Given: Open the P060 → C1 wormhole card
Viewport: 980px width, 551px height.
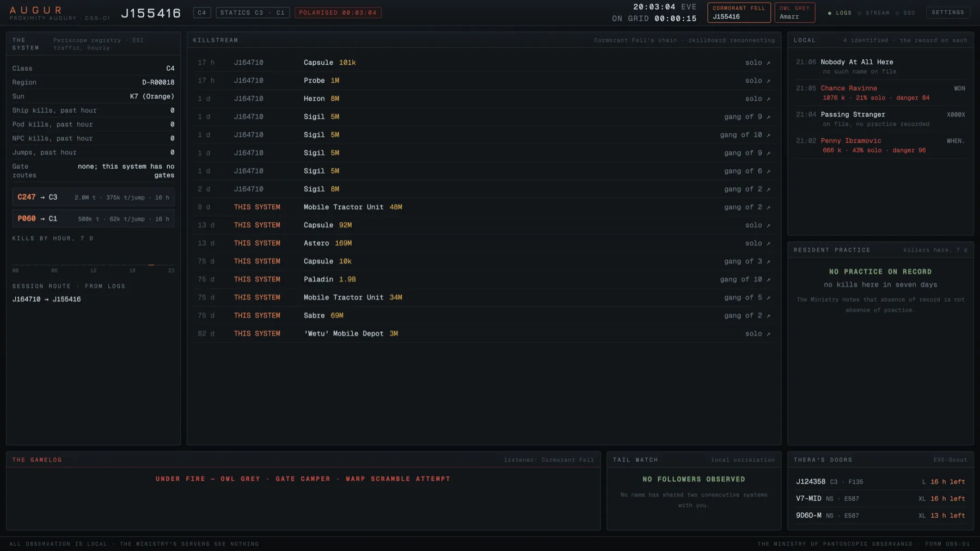Looking at the screenshot, I should 93,218.
